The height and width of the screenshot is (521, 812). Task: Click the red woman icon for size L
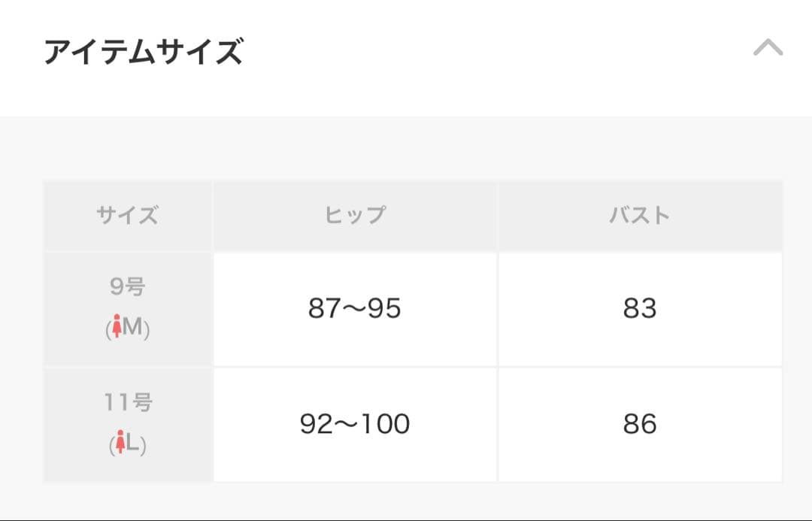120,441
